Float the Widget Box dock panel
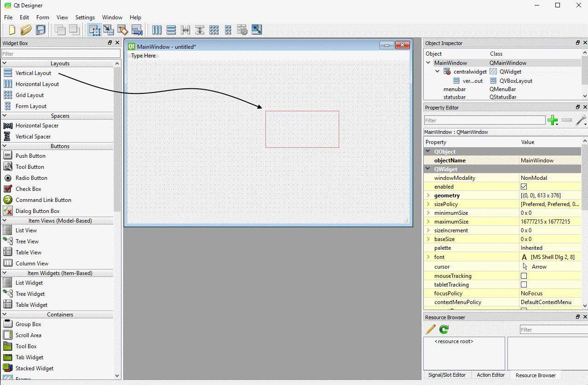 [110, 43]
